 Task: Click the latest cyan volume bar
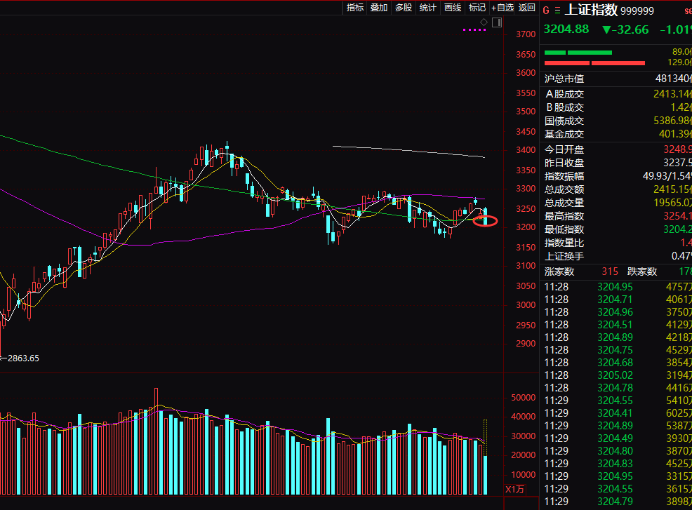tap(485, 475)
